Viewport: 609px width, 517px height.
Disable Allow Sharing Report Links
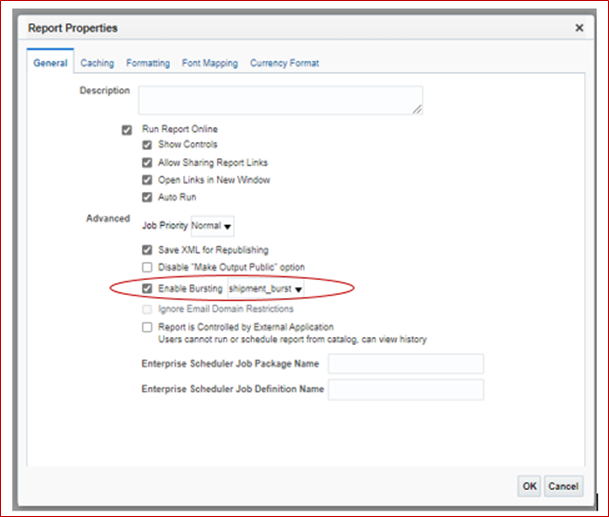pos(147,162)
